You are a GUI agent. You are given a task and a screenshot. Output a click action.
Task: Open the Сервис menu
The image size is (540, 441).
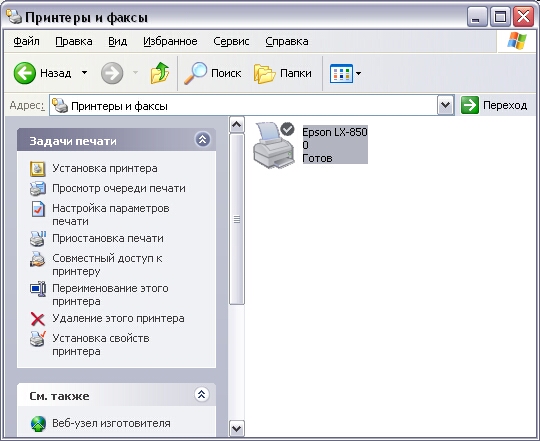231,41
